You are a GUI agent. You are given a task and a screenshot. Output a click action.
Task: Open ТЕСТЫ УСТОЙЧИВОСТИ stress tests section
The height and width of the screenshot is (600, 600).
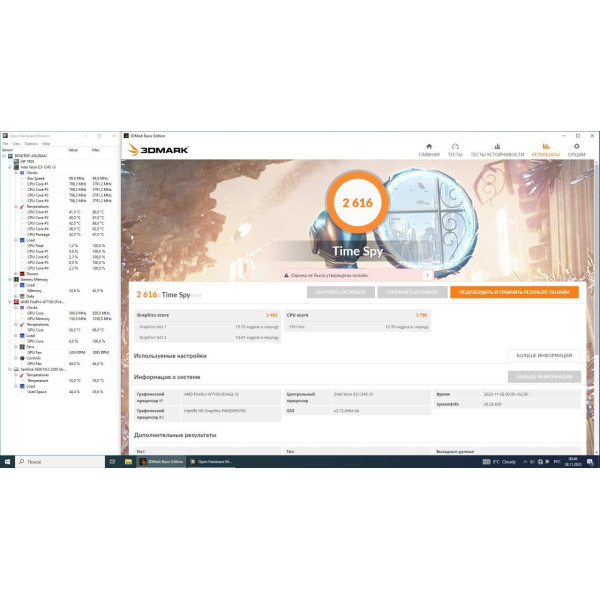click(497, 150)
